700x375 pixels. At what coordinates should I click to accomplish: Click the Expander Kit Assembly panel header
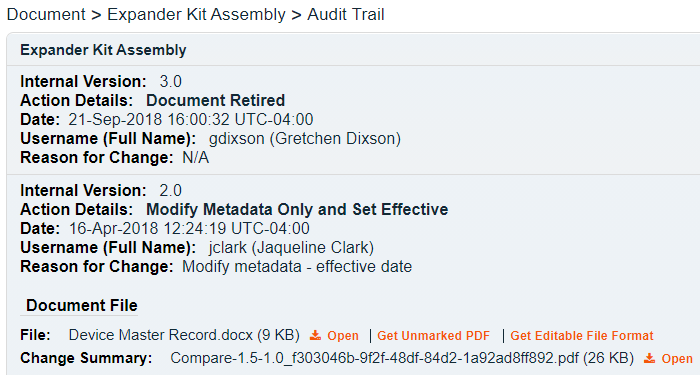tap(103, 50)
